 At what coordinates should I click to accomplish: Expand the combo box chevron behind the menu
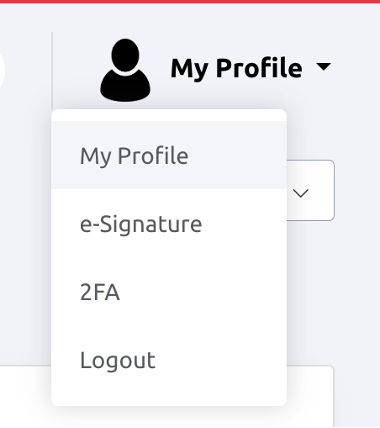pyautogui.click(x=301, y=193)
